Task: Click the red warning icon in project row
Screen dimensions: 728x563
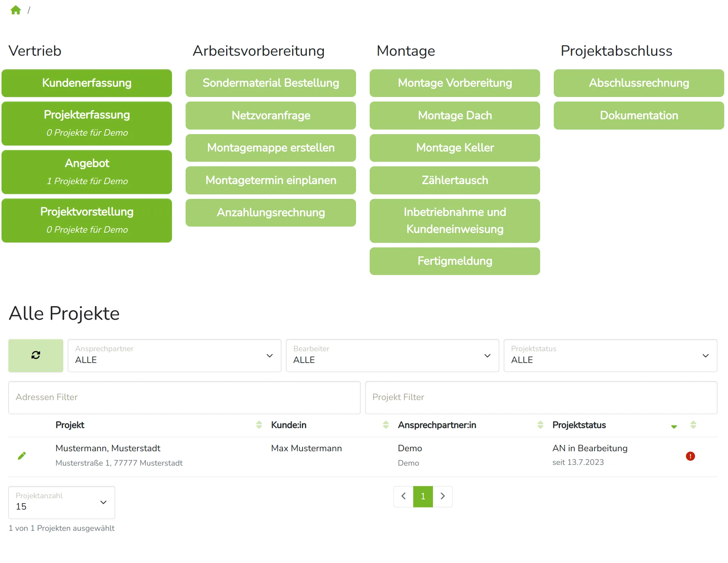Action: (690, 456)
